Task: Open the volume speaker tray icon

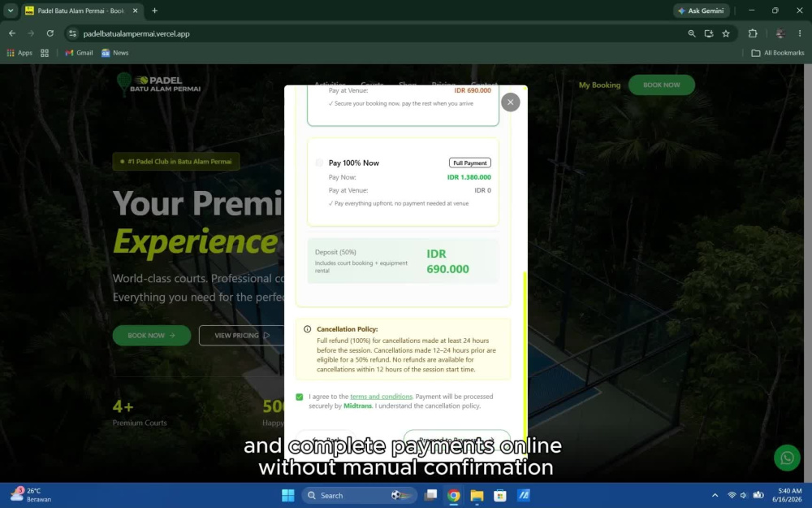Action: (x=744, y=496)
